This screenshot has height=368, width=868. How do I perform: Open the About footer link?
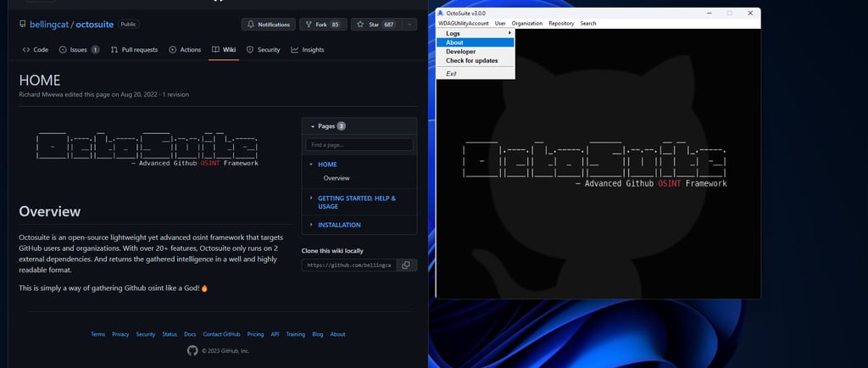[x=337, y=334]
